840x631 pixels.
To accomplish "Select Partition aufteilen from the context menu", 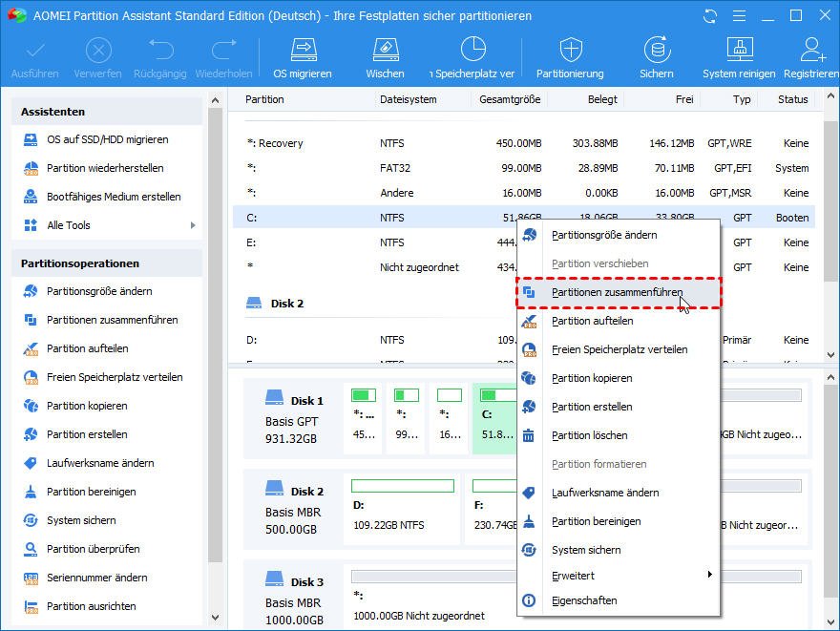I will 619,322.
